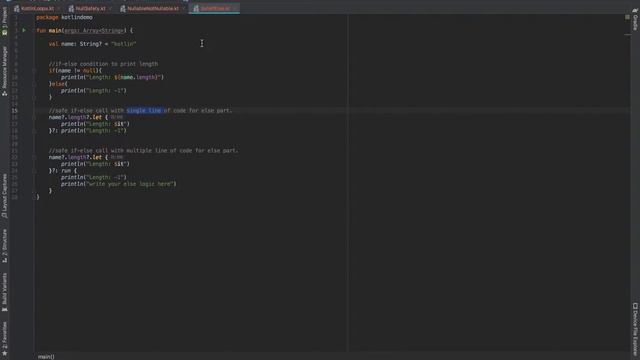This screenshot has width=640, height=360.
Task: Collapse the ?: run { block fold marker
Action: click(x=34, y=171)
